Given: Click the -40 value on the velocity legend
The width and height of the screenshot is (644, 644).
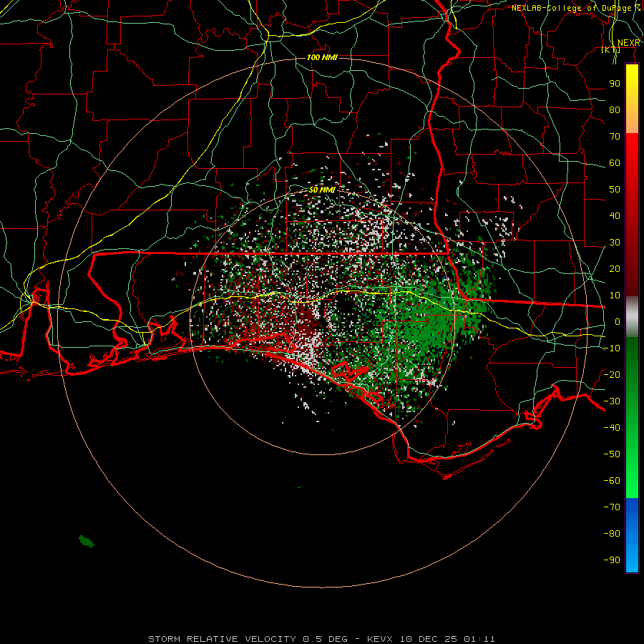Looking at the screenshot, I should pos(612,428).
